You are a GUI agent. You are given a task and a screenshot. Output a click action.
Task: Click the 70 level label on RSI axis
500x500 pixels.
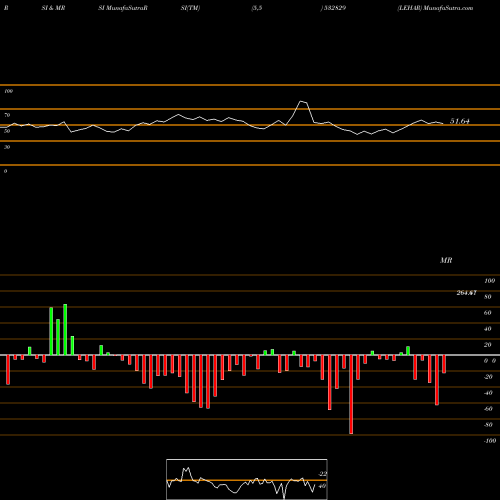pos(7,115)
